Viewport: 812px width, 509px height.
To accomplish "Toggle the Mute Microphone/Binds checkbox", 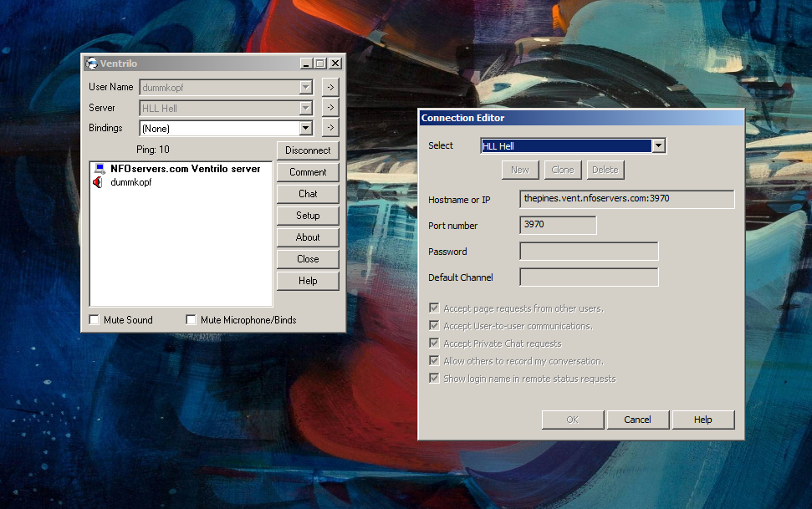I will pos(192,319).
